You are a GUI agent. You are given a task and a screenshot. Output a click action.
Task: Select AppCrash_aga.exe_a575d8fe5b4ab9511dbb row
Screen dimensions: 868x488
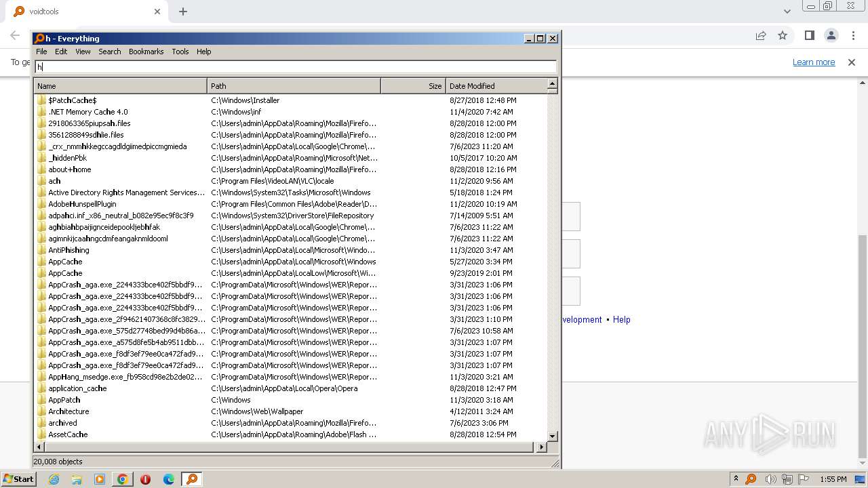pos(290,342)
